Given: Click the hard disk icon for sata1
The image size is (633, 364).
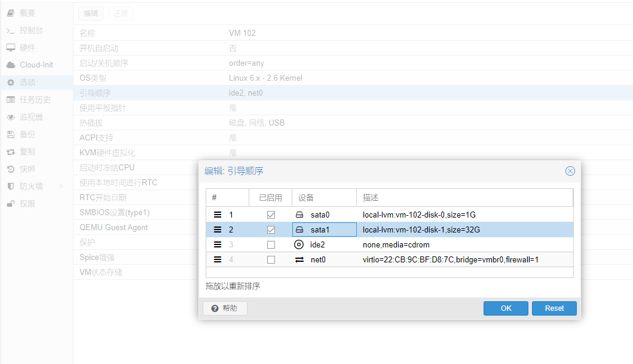Looking at the screenshot, I should click(299, 230).
